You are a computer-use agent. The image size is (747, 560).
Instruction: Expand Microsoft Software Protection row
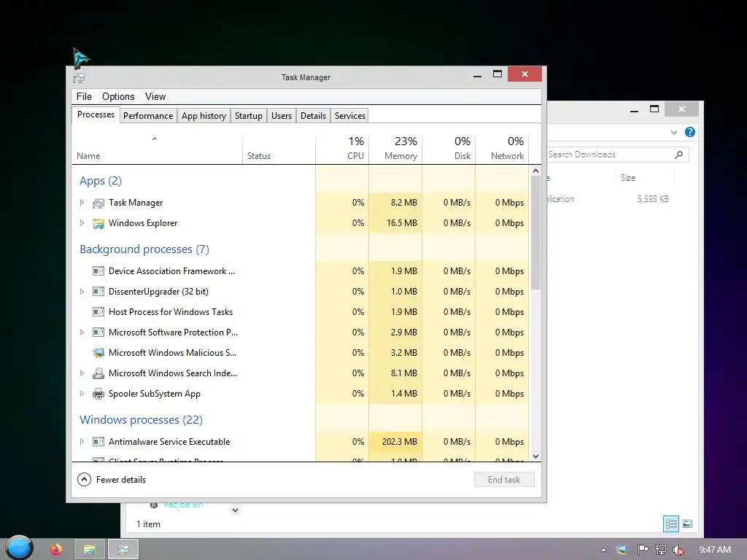(82, 332)
